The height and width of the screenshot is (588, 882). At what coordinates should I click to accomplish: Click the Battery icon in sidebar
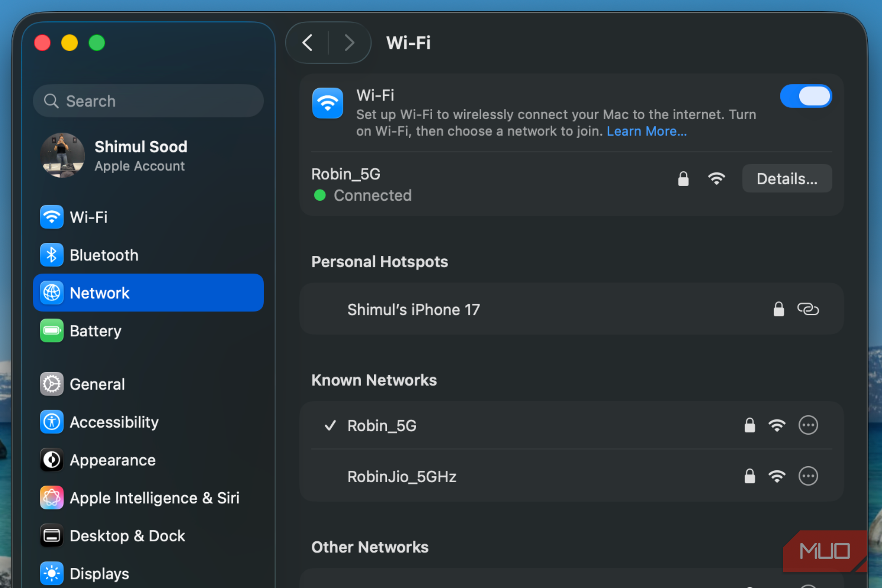click(x=52, y=331)
